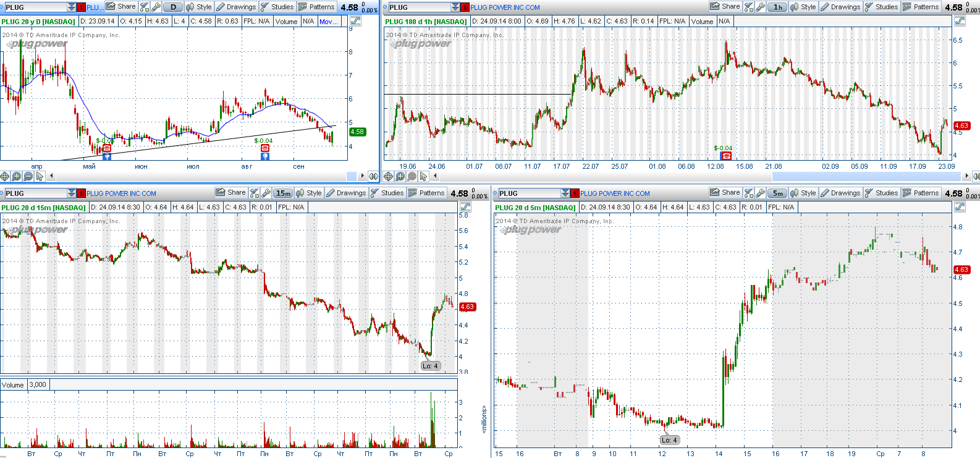Select the pan crosshair tool under the daily chart
The width and height of the screenshot is (980, 458).
pyautogui.click(x=5, y=176)
